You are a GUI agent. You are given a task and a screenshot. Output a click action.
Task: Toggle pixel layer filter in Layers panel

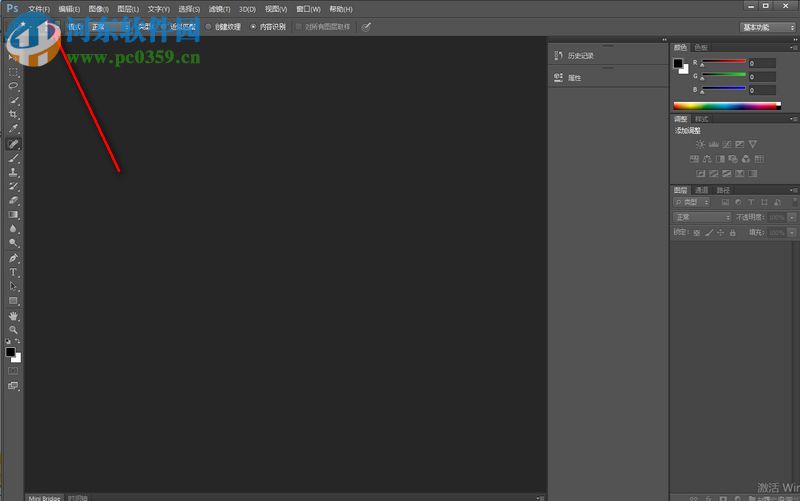coord(725,203)
